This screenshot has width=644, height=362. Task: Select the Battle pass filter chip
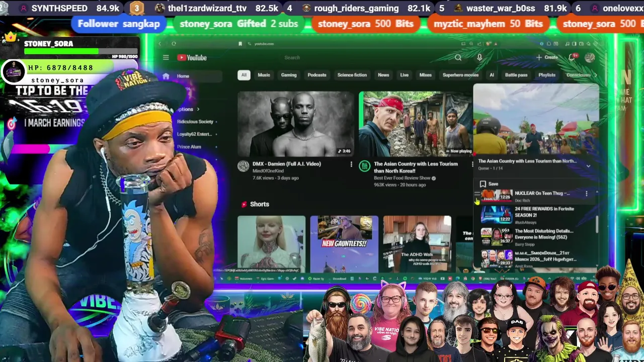[x=516, y=75]
